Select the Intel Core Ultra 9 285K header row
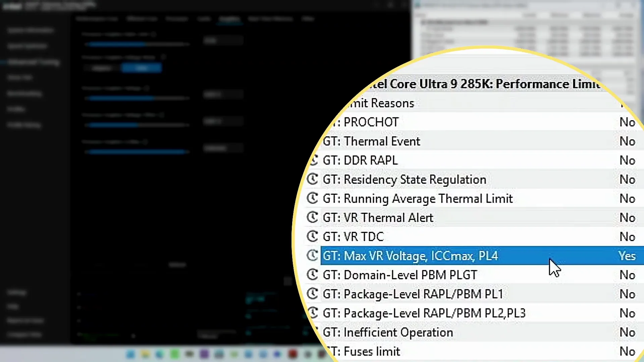 (485, 84)
